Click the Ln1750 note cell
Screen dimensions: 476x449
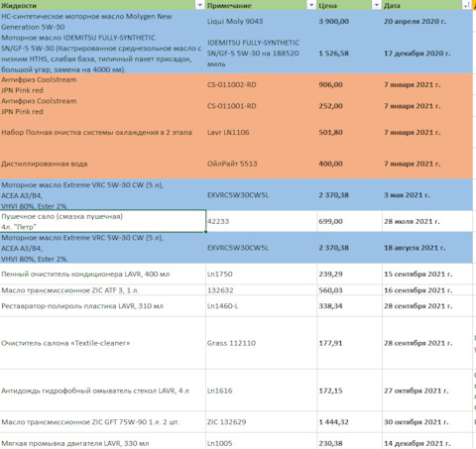click(261, 274)
